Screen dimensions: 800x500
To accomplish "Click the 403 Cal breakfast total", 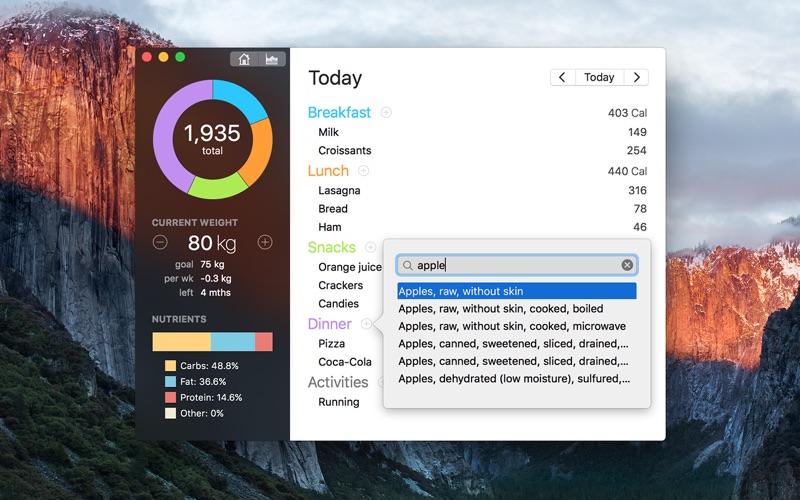I will click(x=627, y=113).
